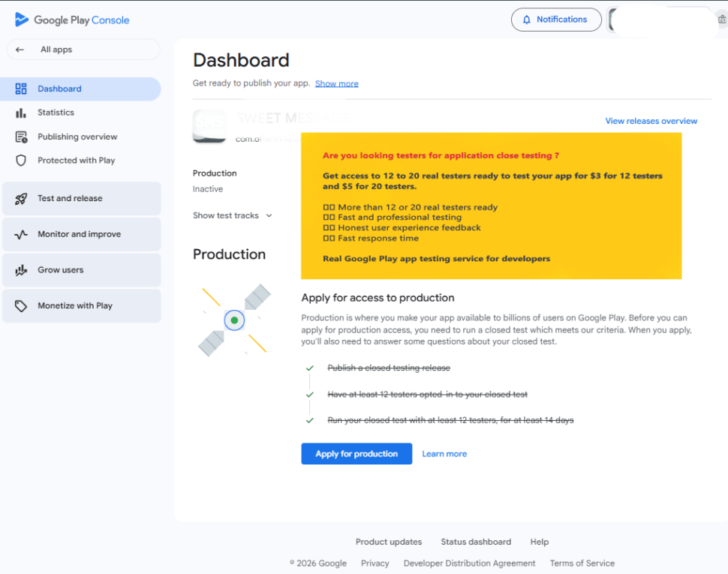
Task: Click checkmark beside Publish a closed testing release
Action: coord(310,368)
